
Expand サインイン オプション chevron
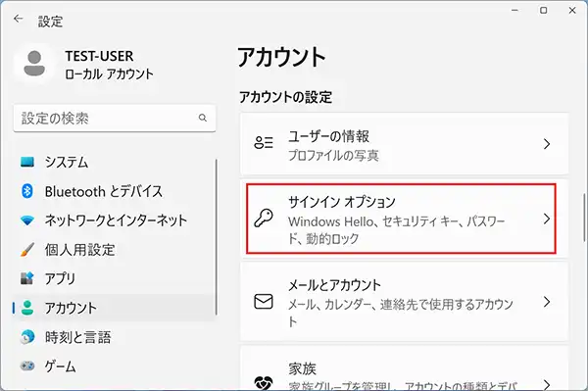pyautogui.click(x=547, y=219)
